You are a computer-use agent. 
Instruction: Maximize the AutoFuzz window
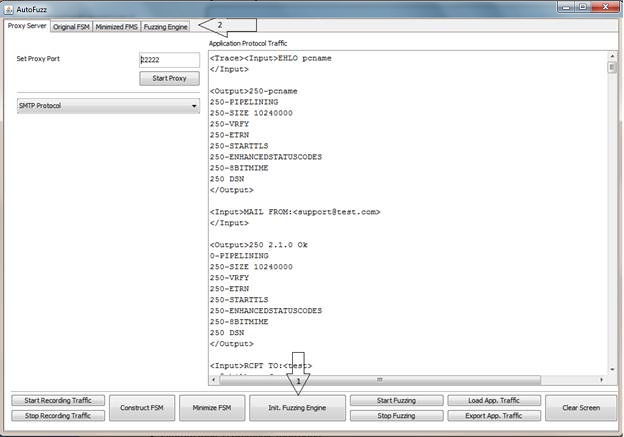(583, 7)
